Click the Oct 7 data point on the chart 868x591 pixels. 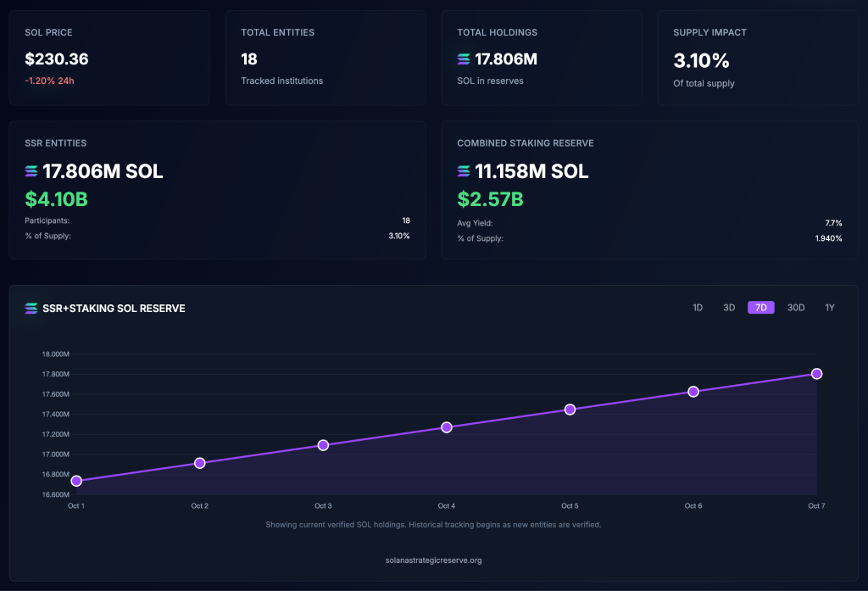click(x=816, y=373)
